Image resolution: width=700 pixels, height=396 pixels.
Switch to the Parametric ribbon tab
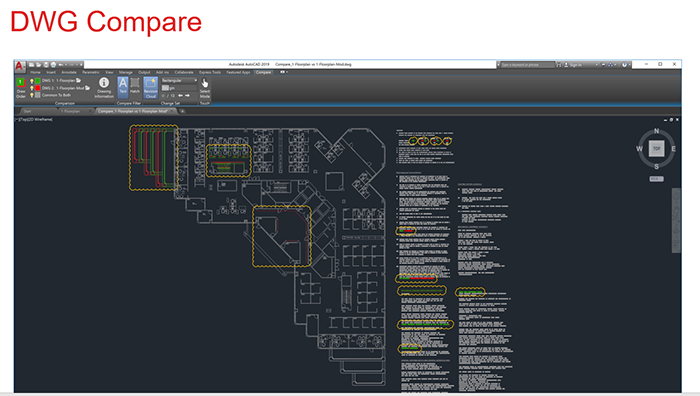click(91, 72)
